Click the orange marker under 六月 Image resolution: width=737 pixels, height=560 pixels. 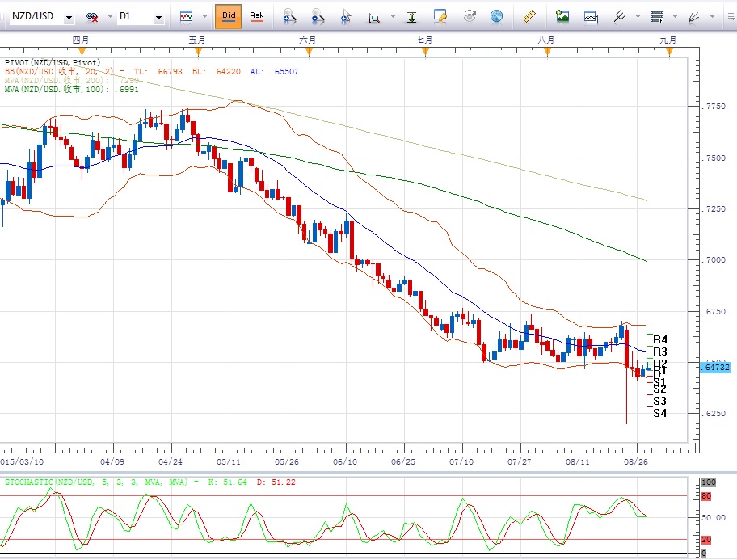(309, 52)
